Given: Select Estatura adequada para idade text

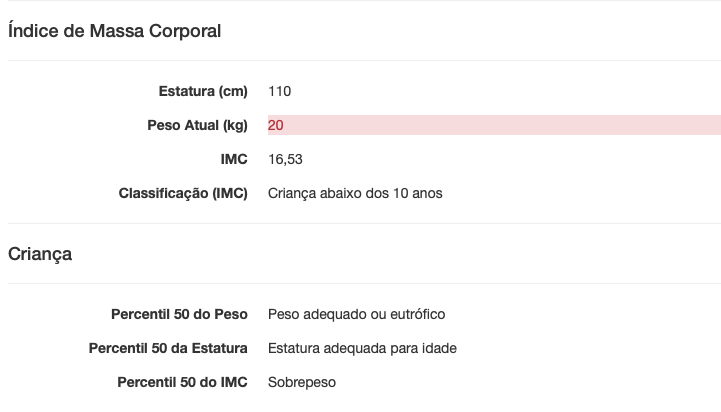Looking at the screenshot, I should point(362,348).
